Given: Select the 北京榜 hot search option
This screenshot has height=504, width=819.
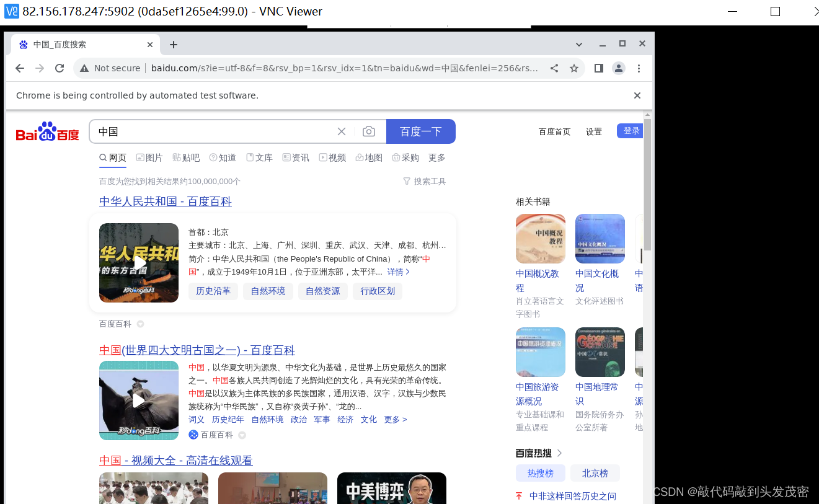Looking at the screenshot, I should (x=595, y=472).
